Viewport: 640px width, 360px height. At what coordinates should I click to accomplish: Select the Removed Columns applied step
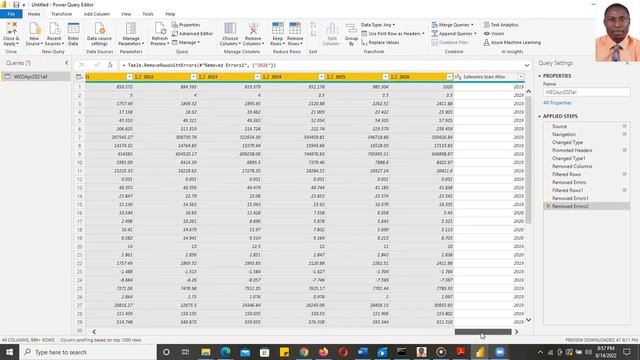(x=572, y=167)
